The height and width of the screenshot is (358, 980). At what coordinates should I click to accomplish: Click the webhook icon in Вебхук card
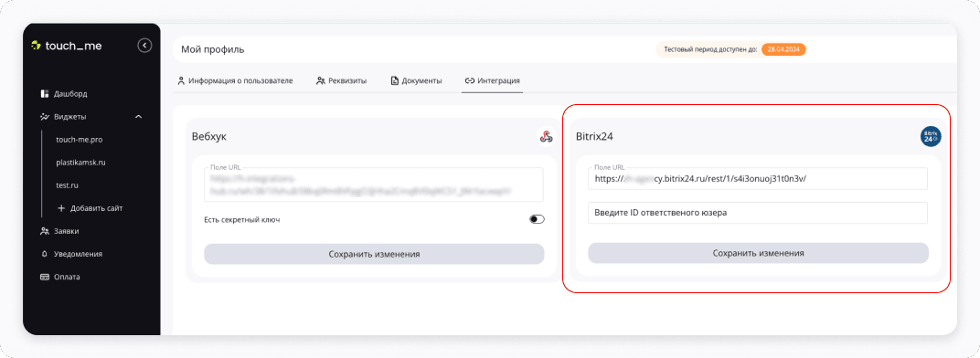[546, 137]
